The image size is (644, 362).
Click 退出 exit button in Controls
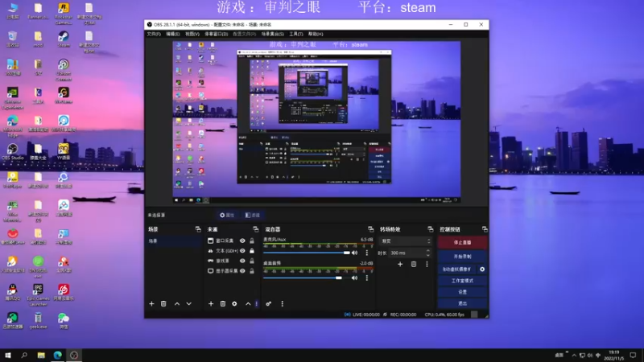(x=462, y=303)
